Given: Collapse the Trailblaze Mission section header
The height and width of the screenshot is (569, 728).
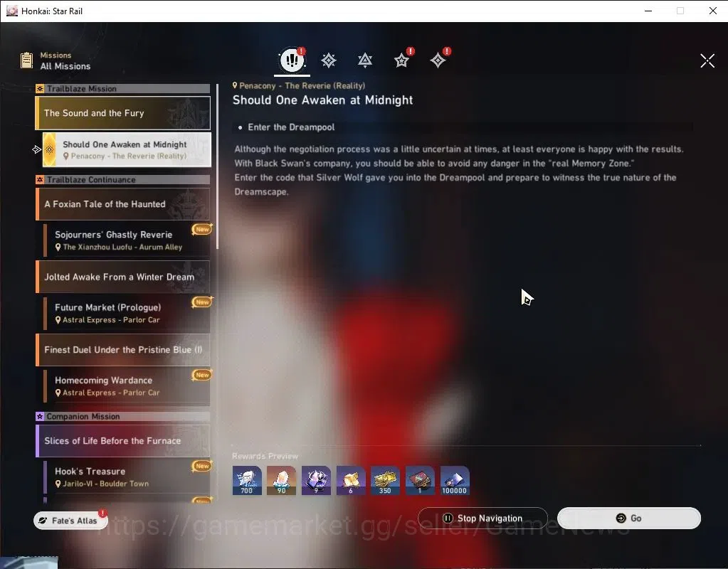Looking at the screenshot, I should (x=123, y=89).
